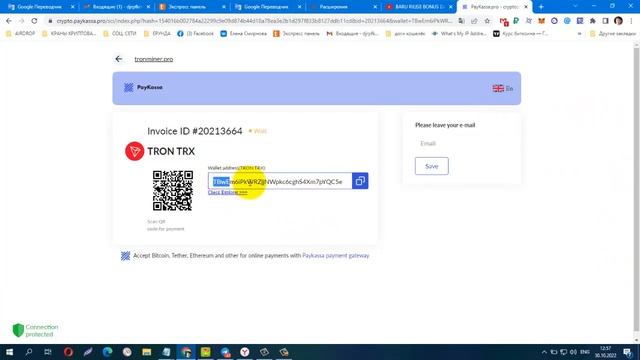Screen dimensions: 640x360
Task: Click the share page icon in address bar
Action: pos(474,21)
